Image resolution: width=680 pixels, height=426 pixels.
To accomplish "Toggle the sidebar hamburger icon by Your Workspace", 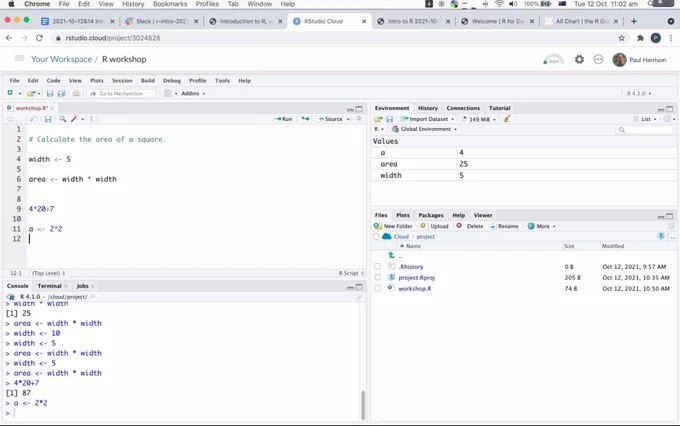I will [19, 59].
